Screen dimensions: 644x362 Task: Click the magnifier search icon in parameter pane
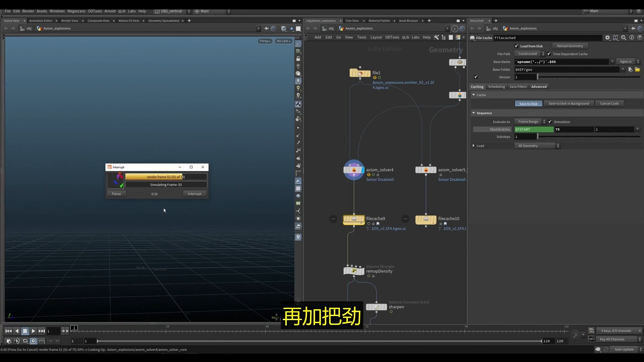(x=624, y=38)
